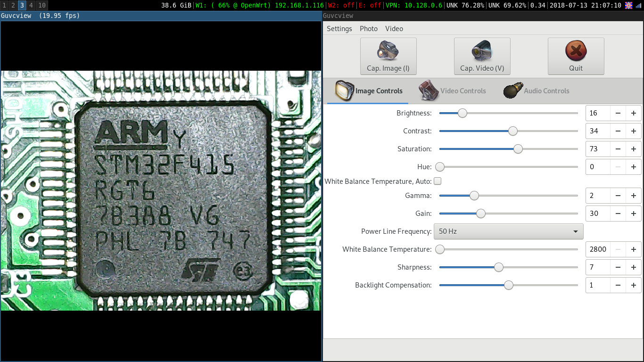Image resolution: width=644 pixels, height=362 pixels.
Task: Click the Saturation value field showing 73
Action: (x=598, y=149)
